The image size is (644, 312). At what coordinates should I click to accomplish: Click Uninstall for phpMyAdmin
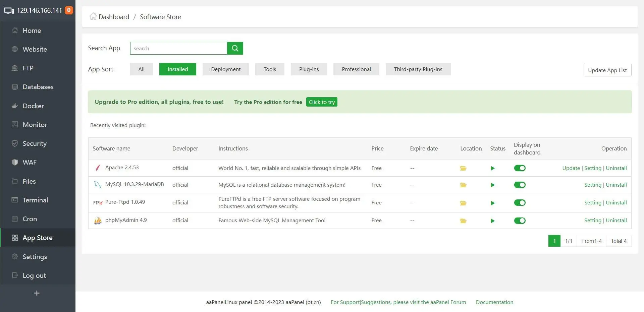616,220
